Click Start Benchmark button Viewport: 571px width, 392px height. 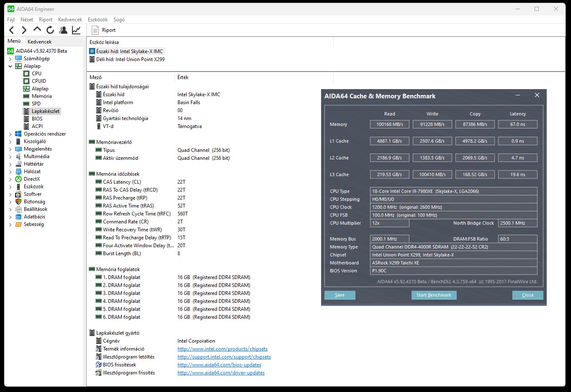pos(434,295)
